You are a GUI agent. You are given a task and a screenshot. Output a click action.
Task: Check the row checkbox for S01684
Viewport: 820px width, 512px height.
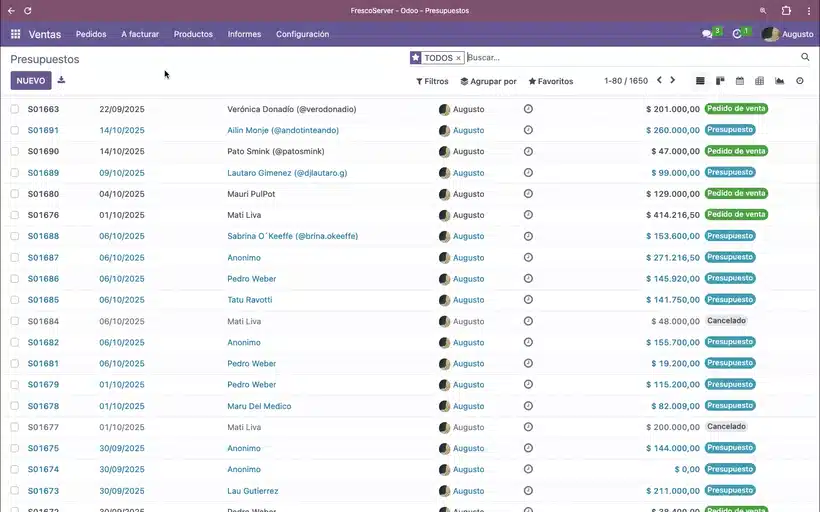click(x=15, y=321)
